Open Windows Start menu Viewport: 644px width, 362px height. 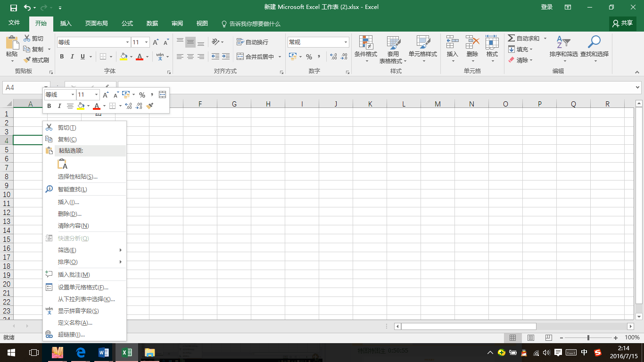[11, 352]
